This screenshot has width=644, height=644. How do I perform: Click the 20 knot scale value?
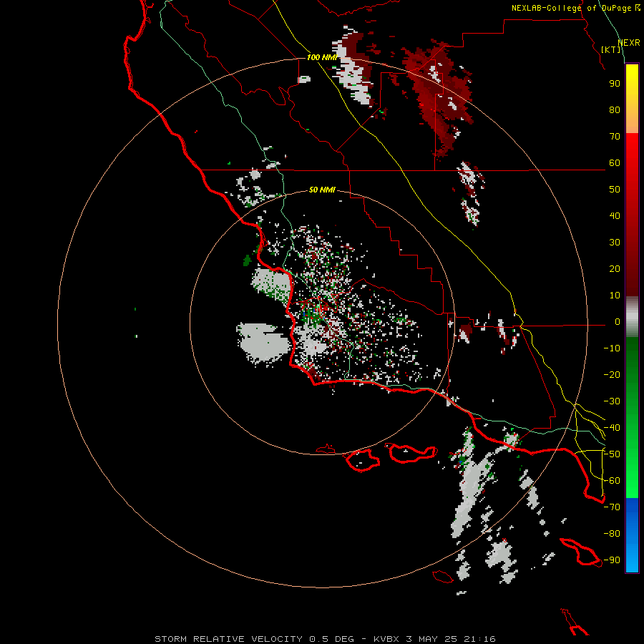coord(615,268)
